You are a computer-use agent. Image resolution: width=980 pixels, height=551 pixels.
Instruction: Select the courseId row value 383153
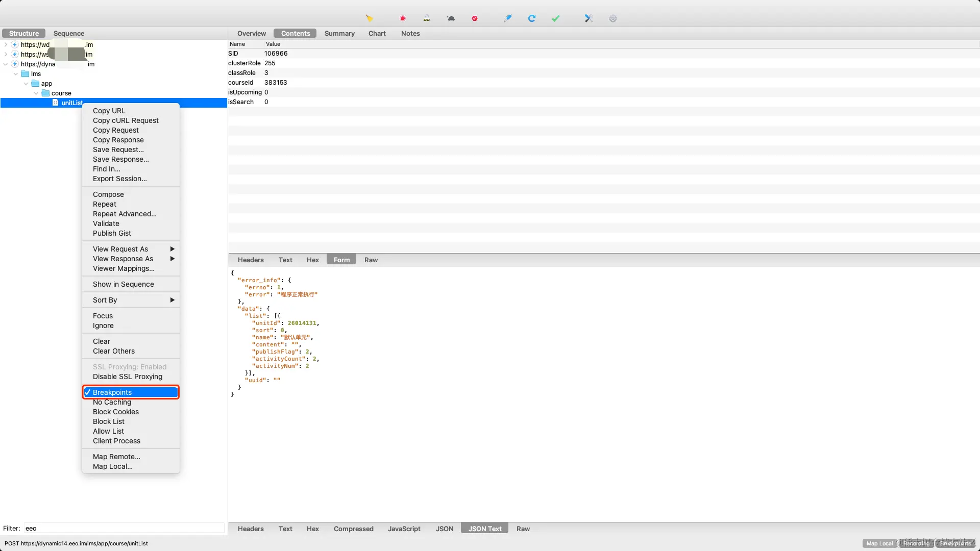click(276, 83)
